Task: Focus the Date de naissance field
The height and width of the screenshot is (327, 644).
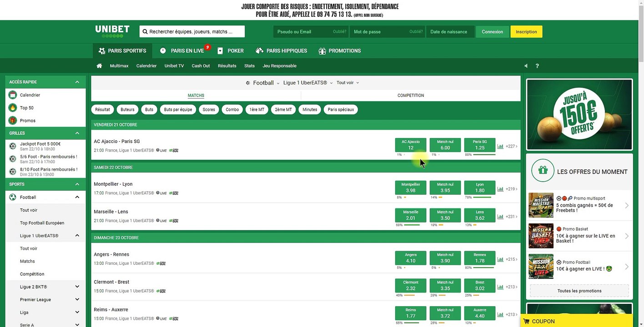Action: [450, 32]
